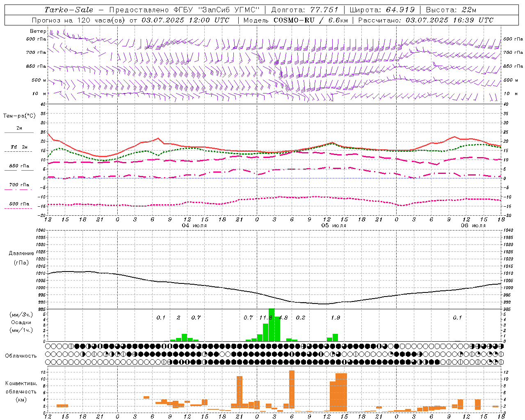Screen dimensions: 525x420
Task: Click the 'Tarko-Sale' station title
Action: [x=68, y=10]
